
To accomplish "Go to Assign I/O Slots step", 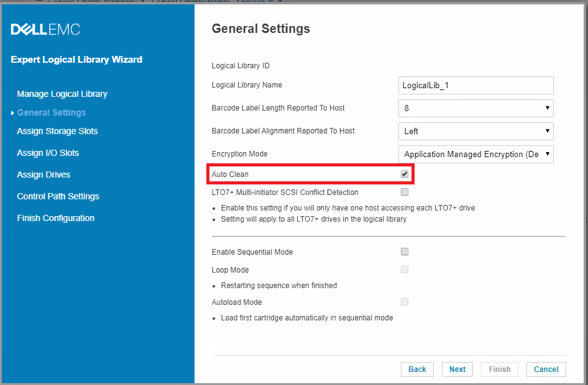I will 48,153.
